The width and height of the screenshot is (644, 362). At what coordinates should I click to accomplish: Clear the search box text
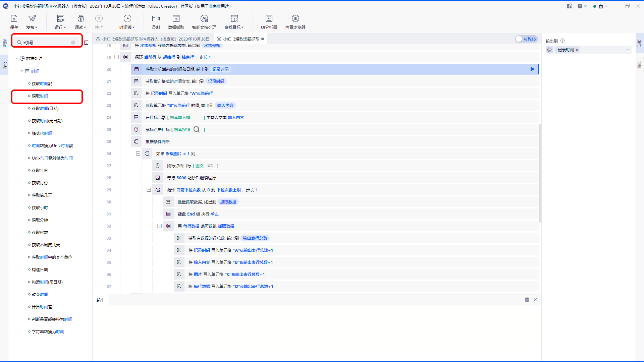(x=73, y=43)
